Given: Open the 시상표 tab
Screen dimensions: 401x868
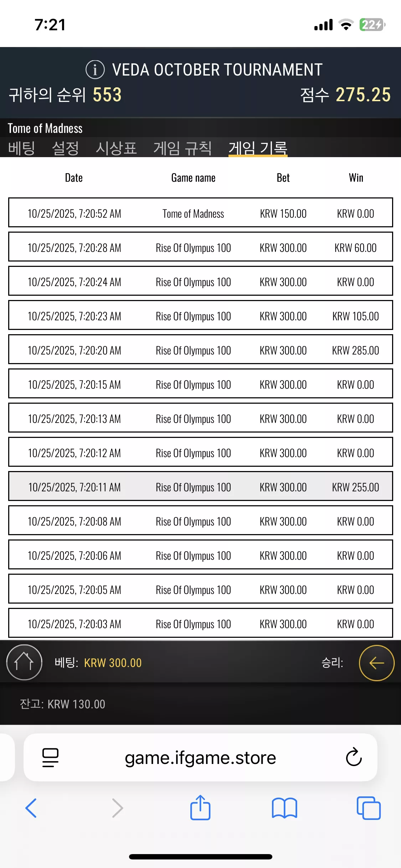Looking at the screenshot, I should [116, 148].
